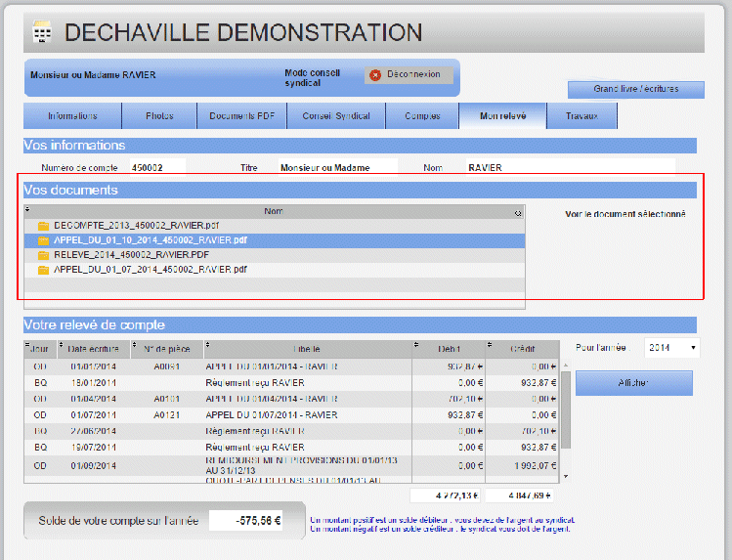
Task: Click the red Déconnexion cross icon
Action: pyautogui.click(x=375, y=74)
